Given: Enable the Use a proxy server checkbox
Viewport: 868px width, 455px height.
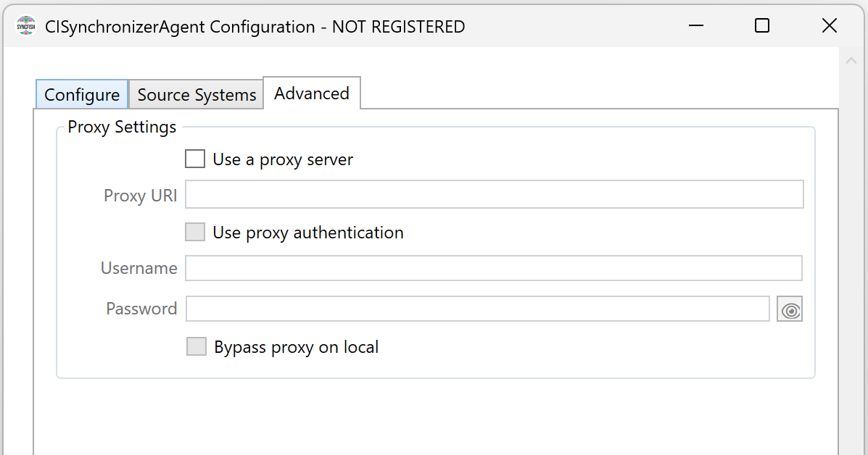Looking at the screenshot, I should coord(195,159).
